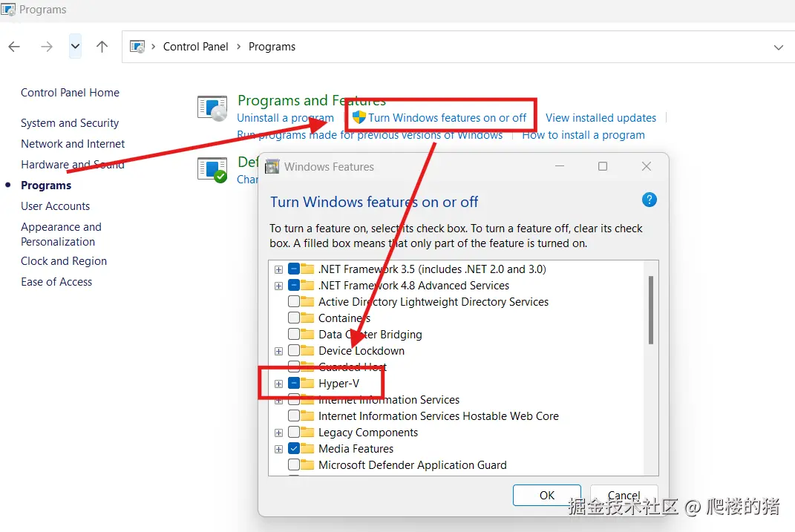
Task: Maximize the Windows Features dialog
Action: tap(602, 166)
